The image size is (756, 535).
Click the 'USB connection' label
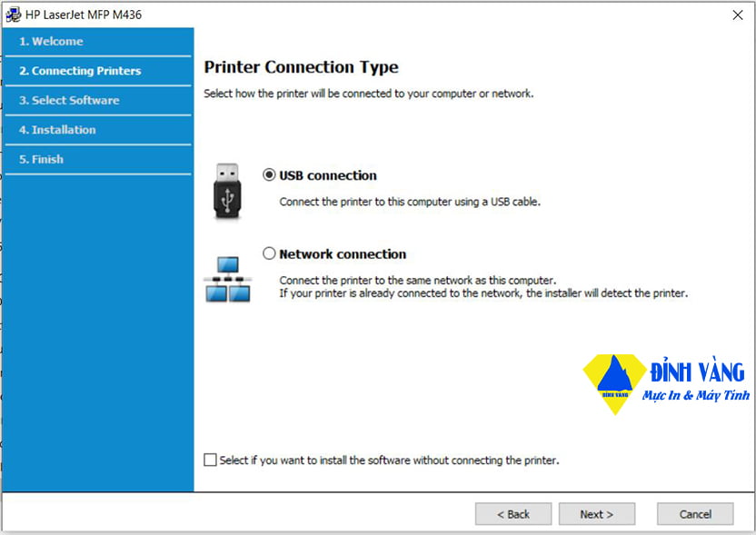click(x=328, y=175)
